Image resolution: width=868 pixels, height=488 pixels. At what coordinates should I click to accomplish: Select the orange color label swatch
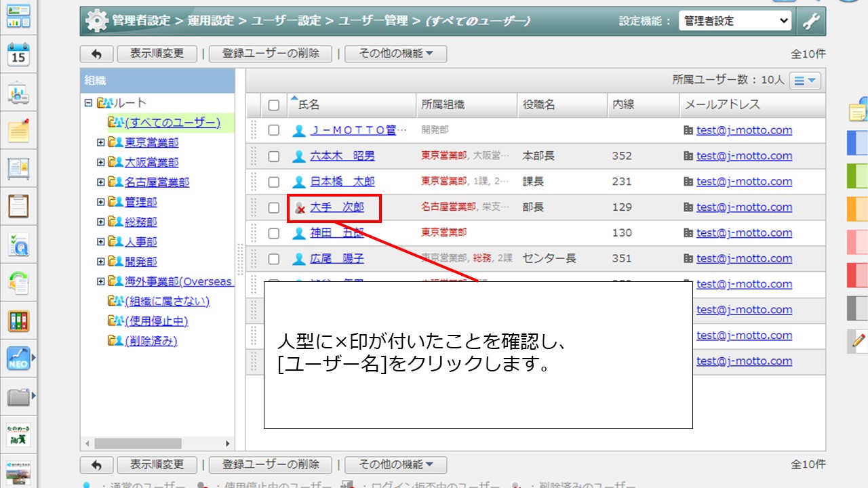857,209
